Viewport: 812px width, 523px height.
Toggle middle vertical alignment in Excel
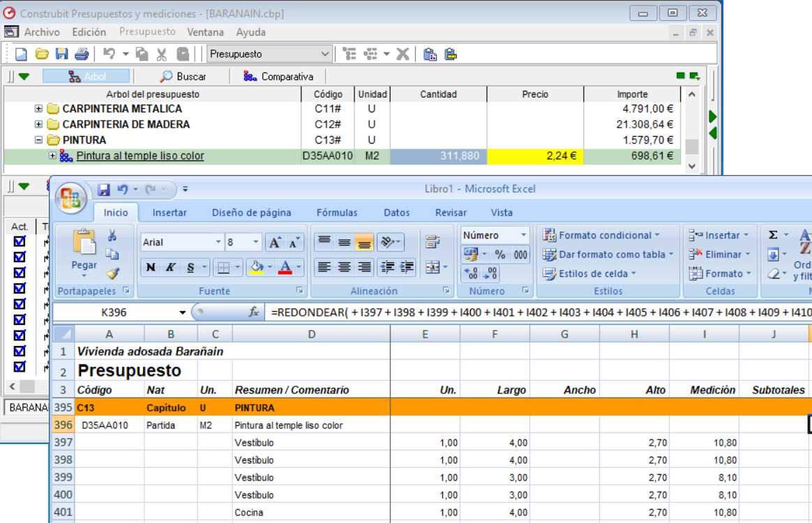pyautogui.click(x=345, y=242)
